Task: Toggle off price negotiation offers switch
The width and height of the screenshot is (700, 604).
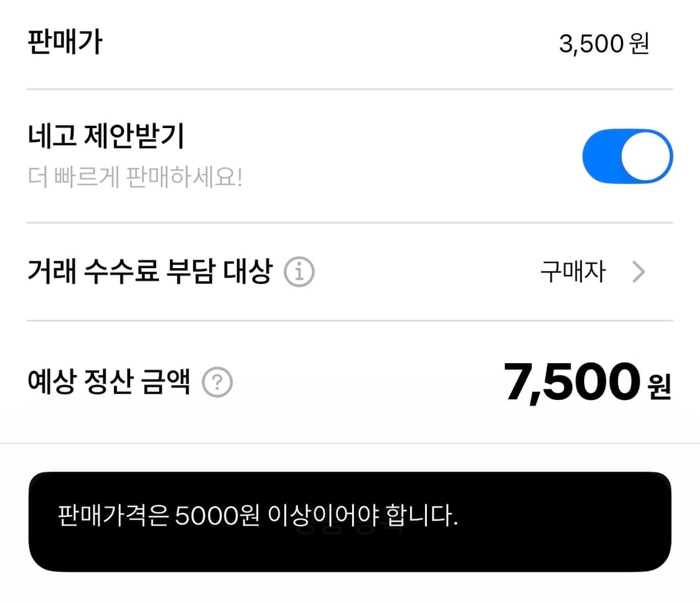Action: [627, 156]
